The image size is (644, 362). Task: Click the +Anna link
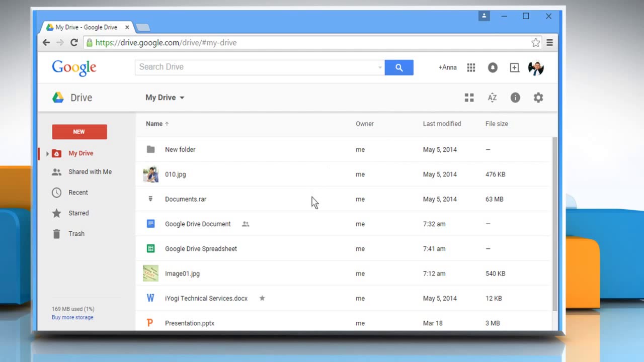[x=447, y=67]
